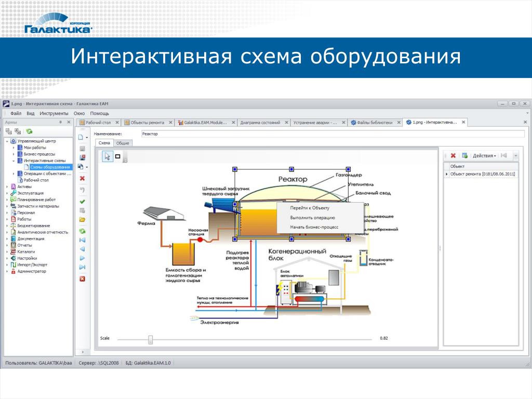Select the Бюджетирование tree item

[34, 225]
